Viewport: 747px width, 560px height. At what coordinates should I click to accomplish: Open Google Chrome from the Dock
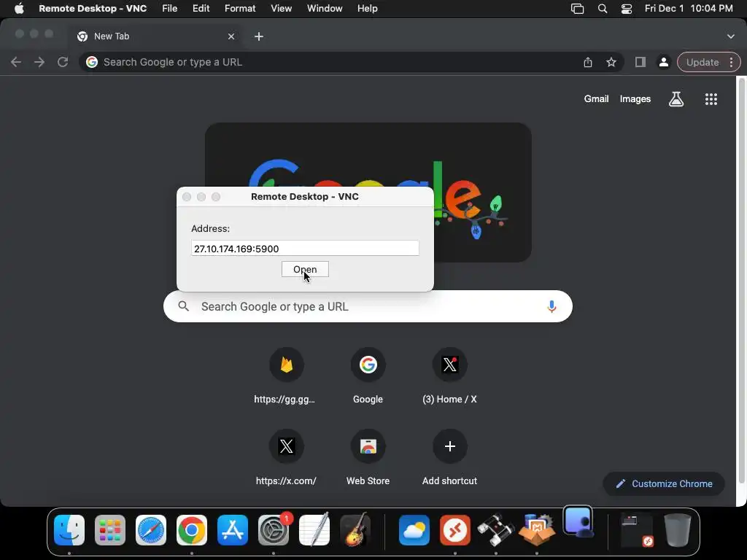(192, 530)
